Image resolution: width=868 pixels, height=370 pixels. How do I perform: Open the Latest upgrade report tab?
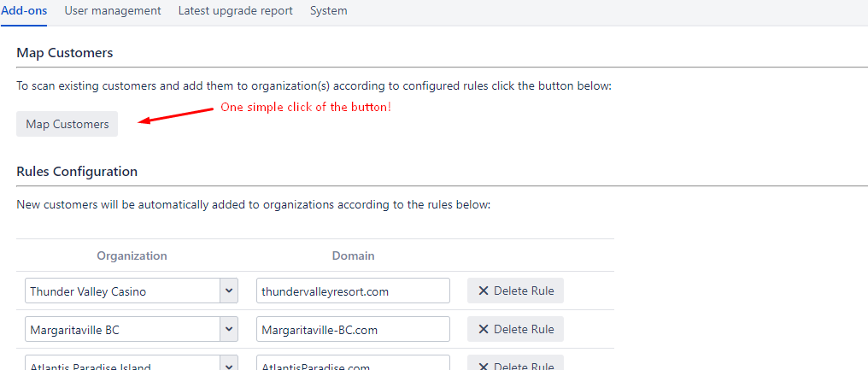235,11
